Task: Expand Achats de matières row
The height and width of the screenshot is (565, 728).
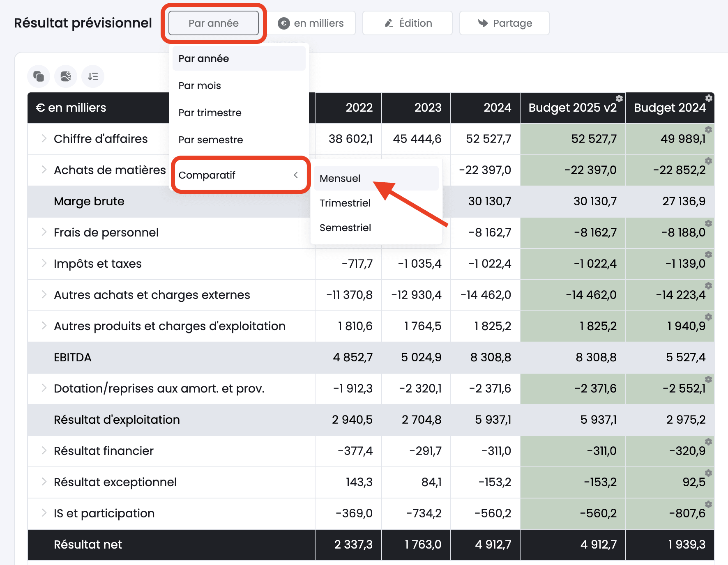Action: 44,170
